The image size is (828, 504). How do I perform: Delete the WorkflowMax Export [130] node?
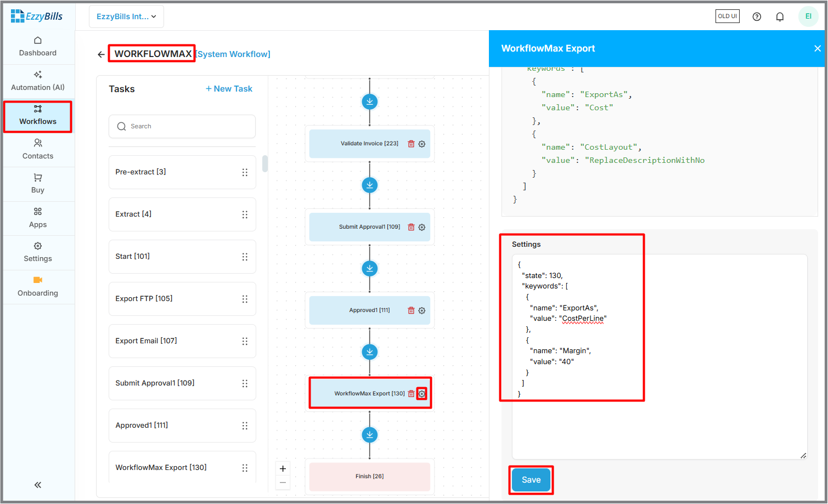[x=411, y=394]
